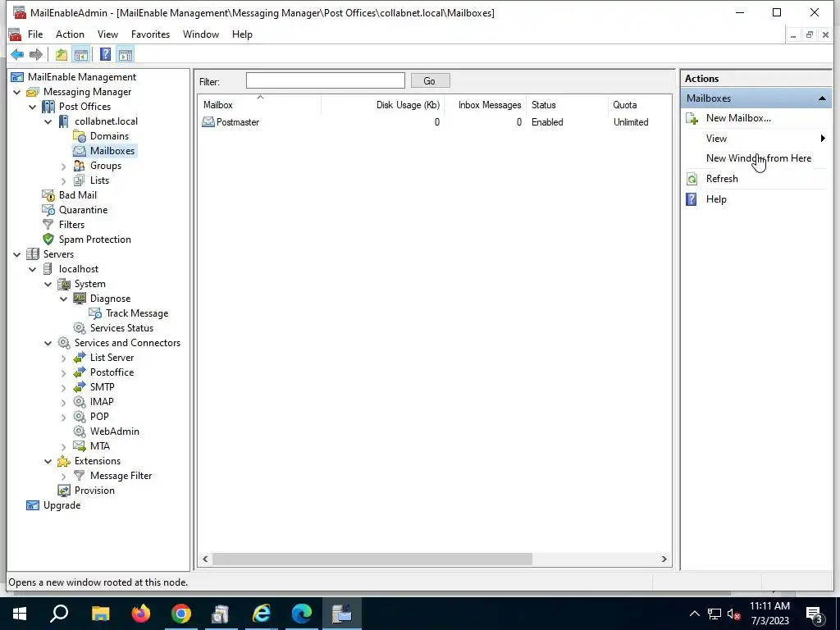
Task: Click the Help action icon in Actions pane
Action: pos(692,199)
